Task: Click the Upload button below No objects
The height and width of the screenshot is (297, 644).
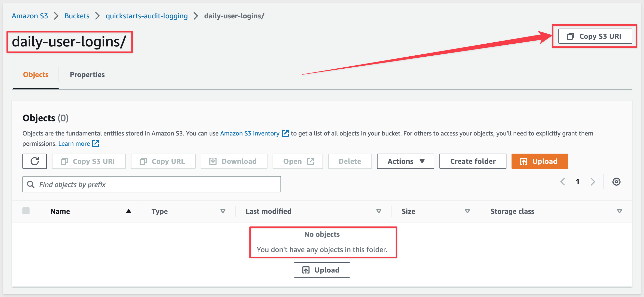Action: [x=322, y=270]
